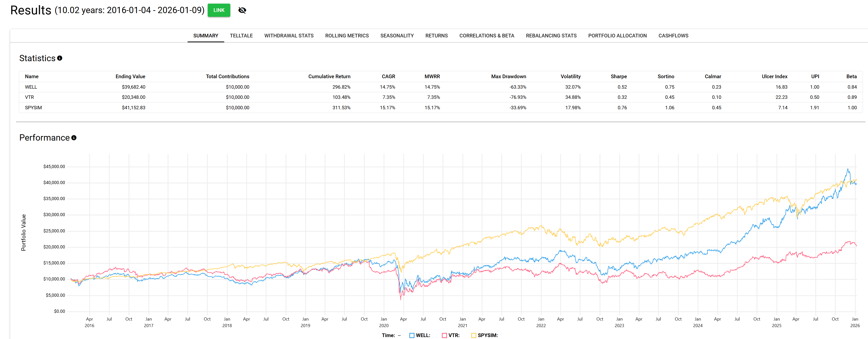Select the SEASONALITY tab
868x339 pixels.
[x=397, y=36]
